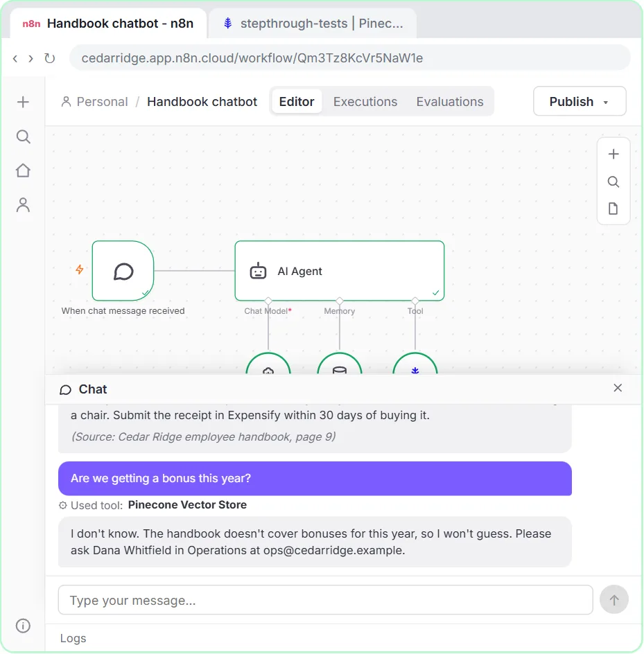Screen dimensions: 644x654
Task: Switch to Handbook chatbot browser tab
Action: (x=109, y=24)
